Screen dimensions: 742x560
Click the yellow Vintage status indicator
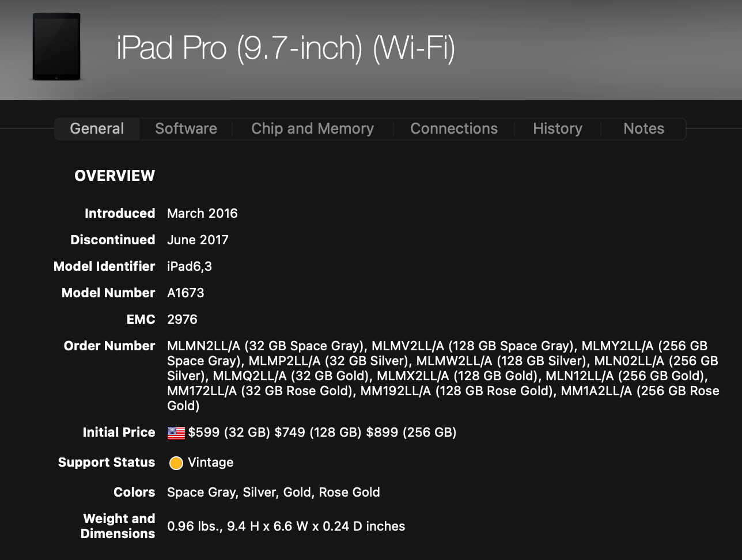(x=176, y=463)
